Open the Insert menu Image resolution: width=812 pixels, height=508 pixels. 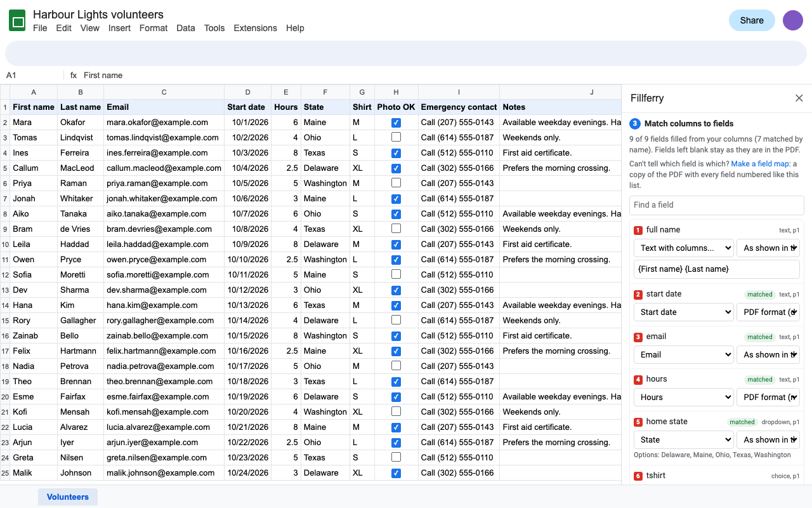pos(119,28)
